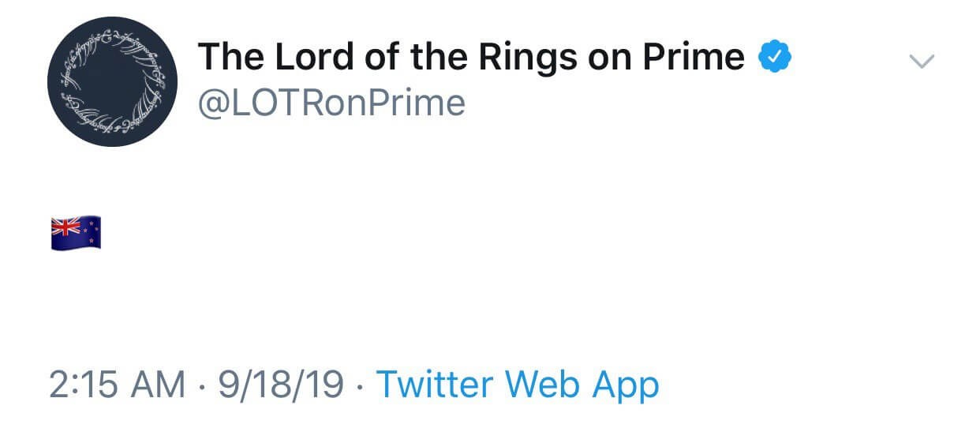Screen dimensions: 980x428
Task: Click the 2:15 AM timestamp
Action: (118, 385)
